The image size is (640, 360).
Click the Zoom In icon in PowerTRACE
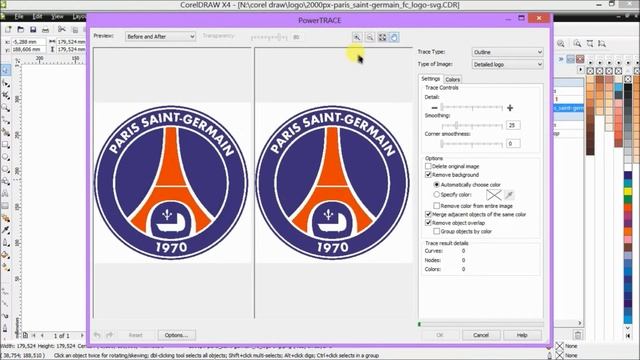(357, 37)
